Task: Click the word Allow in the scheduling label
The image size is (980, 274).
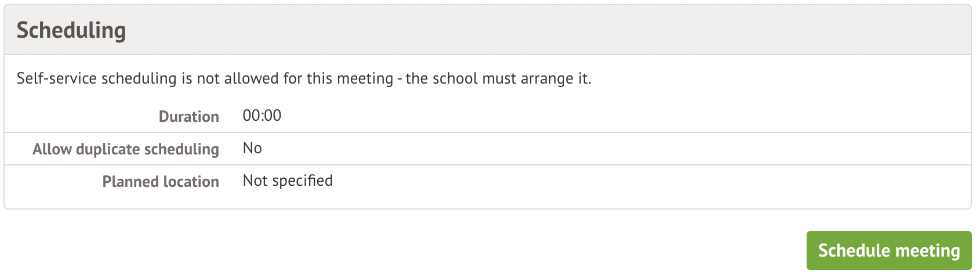Action: pyautogui.click(x=52, y=149)
